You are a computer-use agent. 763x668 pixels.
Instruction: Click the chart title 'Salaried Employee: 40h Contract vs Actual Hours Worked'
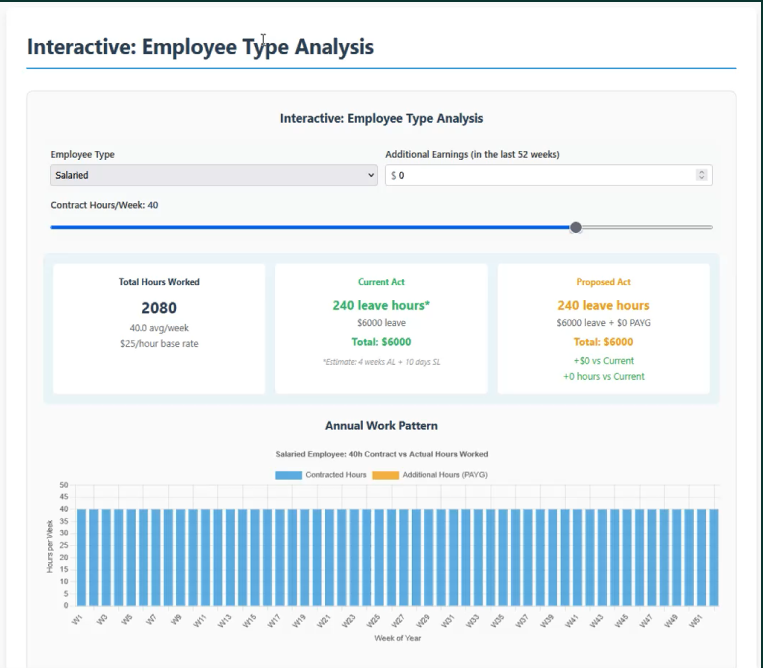coord(382,454)
